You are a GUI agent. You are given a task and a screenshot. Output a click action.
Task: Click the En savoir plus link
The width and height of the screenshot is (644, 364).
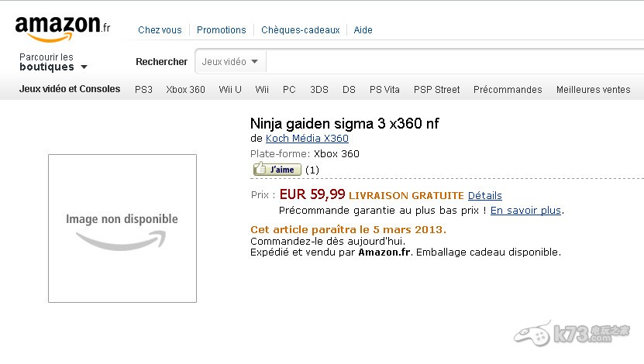[525, 210]
